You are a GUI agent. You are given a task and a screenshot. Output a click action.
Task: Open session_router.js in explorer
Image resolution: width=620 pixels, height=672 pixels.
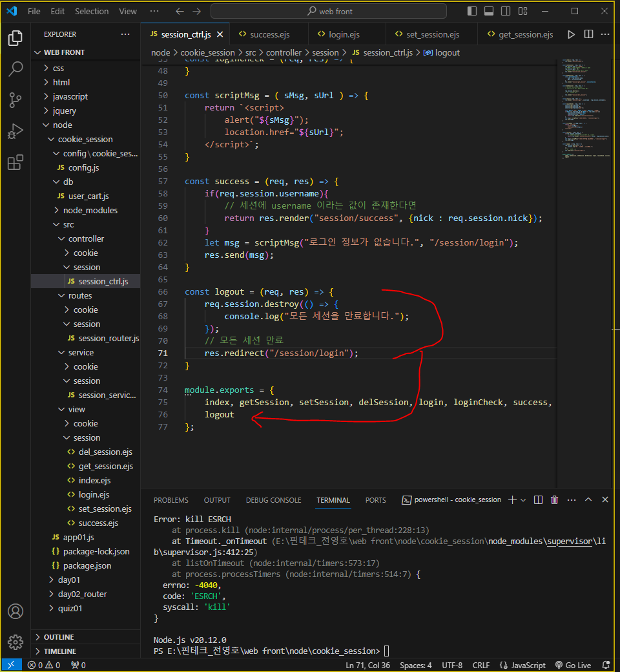pyautogui.click(x=86, y=338)
